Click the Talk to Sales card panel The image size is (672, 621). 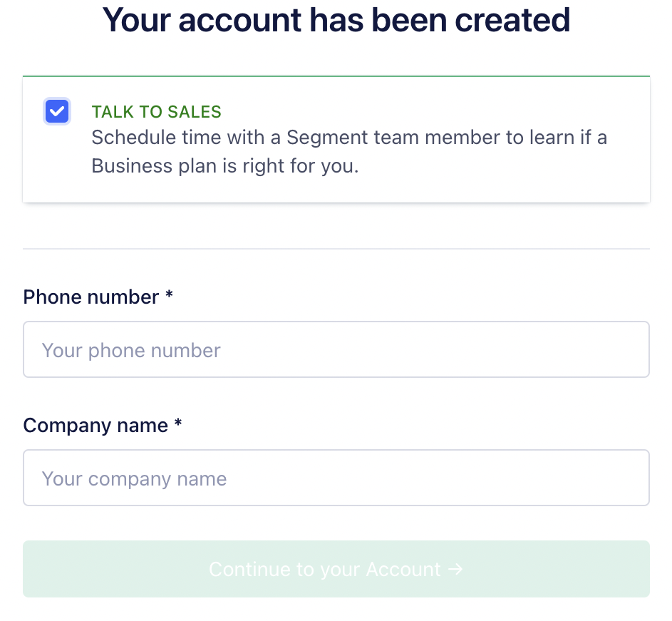coord(336,139)
